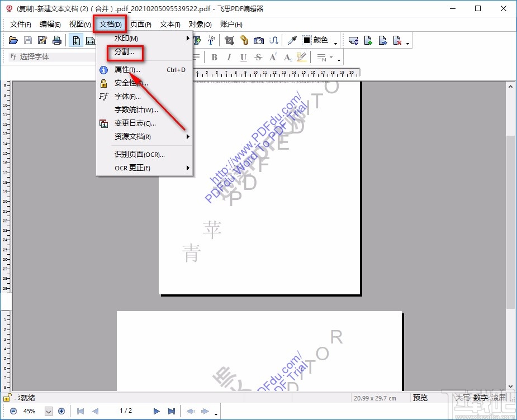The image size is (517, 420).
Task: Toggle Strikethrough formatting
Action: 258,58
